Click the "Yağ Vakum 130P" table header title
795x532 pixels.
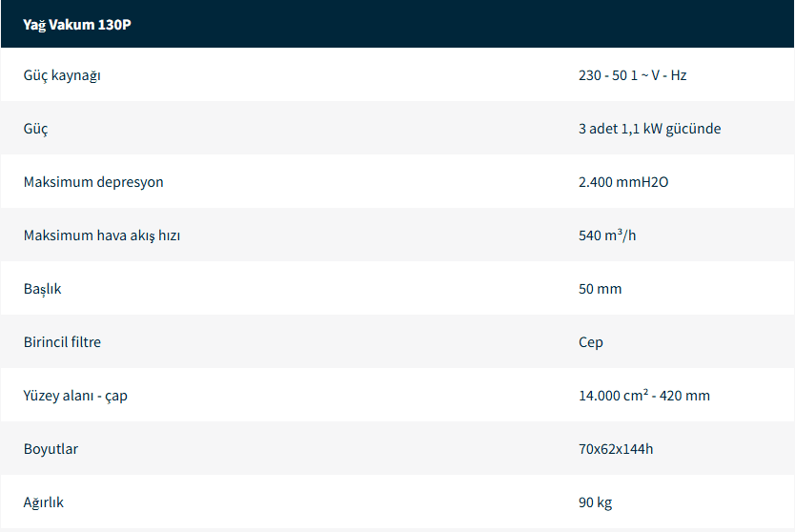point(76,25)
